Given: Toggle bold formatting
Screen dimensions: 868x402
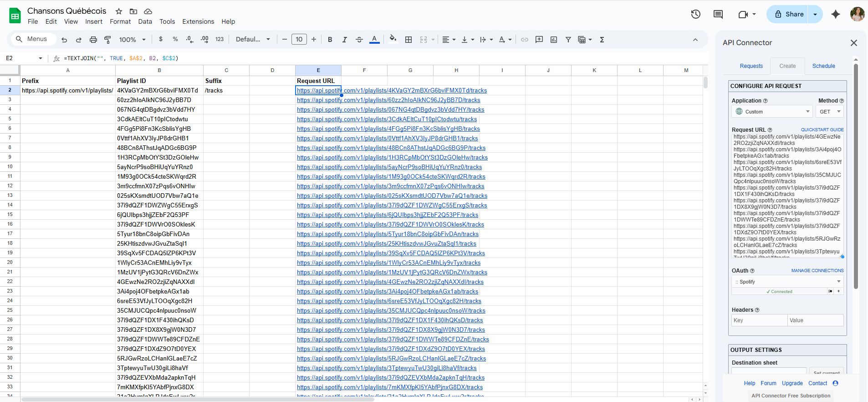Looking at the screenshot, I should [x=330, y=40].
